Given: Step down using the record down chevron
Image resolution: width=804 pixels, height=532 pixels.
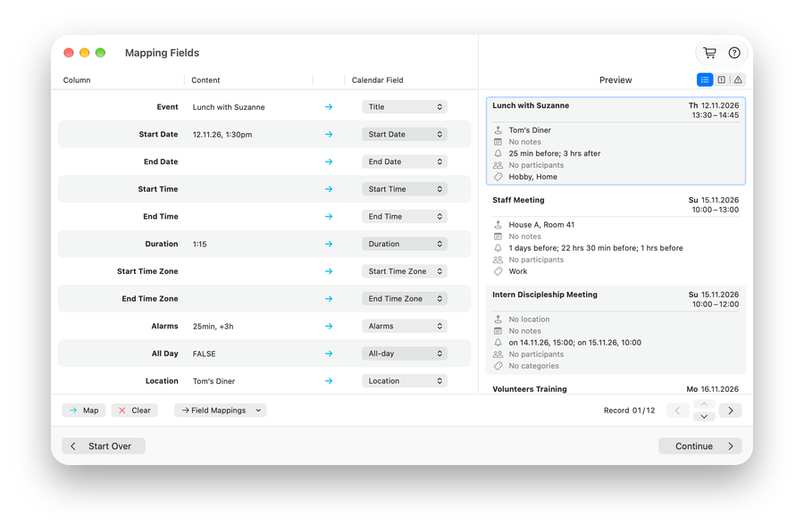Looking at the screenshot, I should point(704,417).
